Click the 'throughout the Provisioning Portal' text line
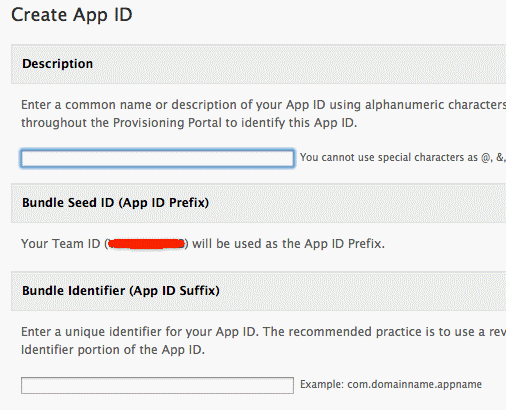Screen dimensions: 506x410 [x=189, y=123]
